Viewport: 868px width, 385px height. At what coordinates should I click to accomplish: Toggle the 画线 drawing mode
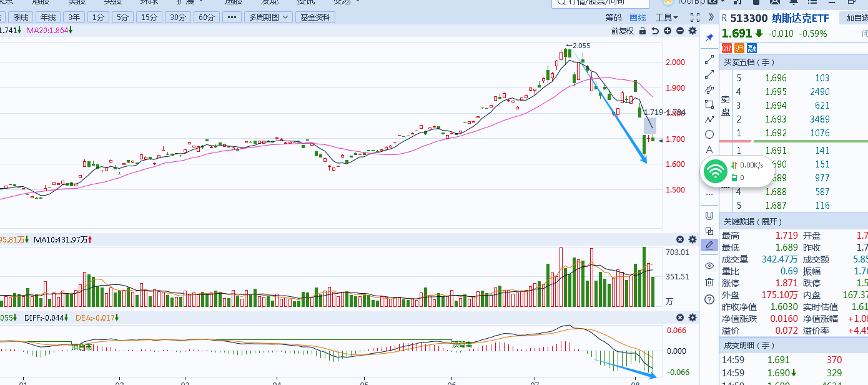point(638,17)
